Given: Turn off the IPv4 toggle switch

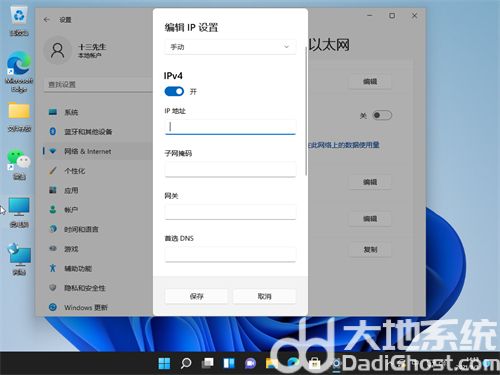Looking at the screenshot, I should tap(174, 91).
